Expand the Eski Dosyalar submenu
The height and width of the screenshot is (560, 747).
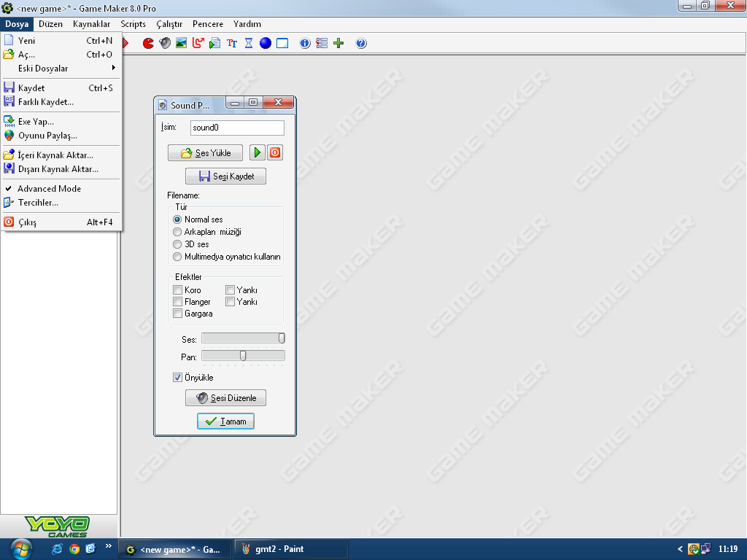(61, 68)
